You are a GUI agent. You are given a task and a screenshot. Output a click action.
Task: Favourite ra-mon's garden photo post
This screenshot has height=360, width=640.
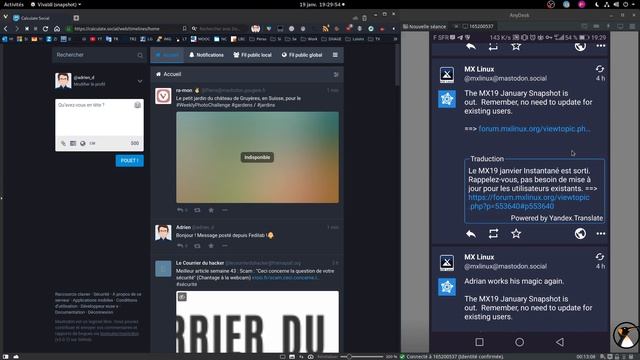211,210
